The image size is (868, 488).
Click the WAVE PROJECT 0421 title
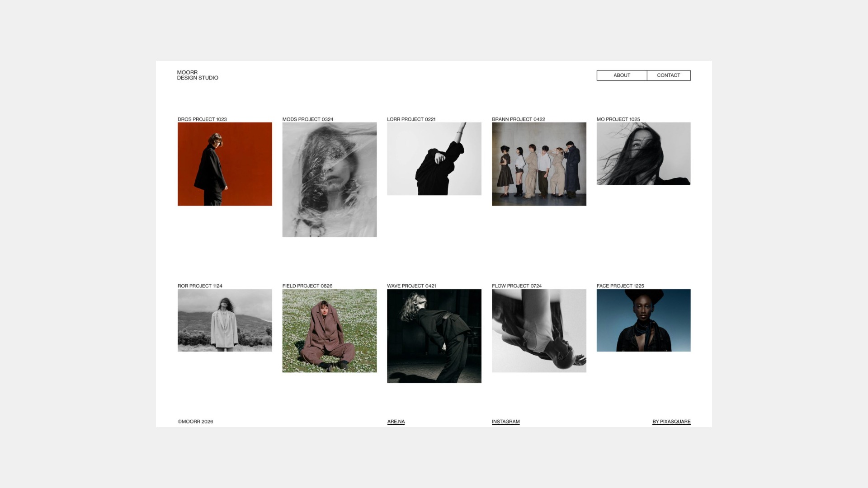click(411, 286)
